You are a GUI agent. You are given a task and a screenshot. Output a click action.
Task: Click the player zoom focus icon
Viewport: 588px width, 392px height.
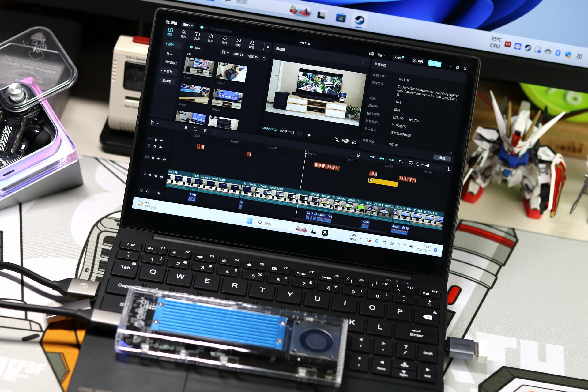(337, 140)
